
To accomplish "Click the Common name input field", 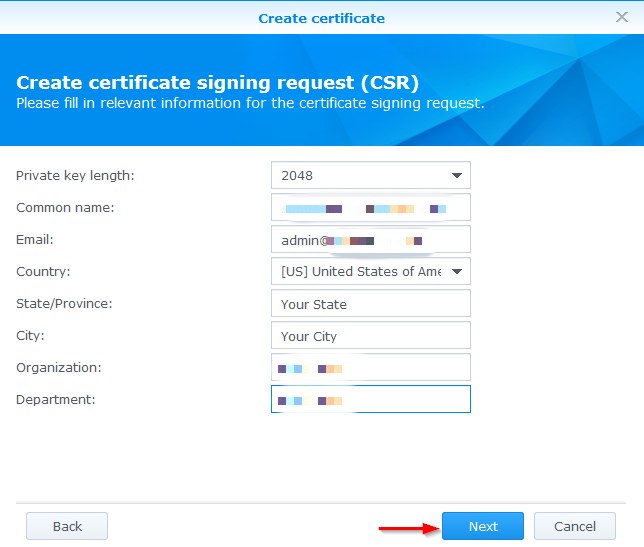I will 370,208.
